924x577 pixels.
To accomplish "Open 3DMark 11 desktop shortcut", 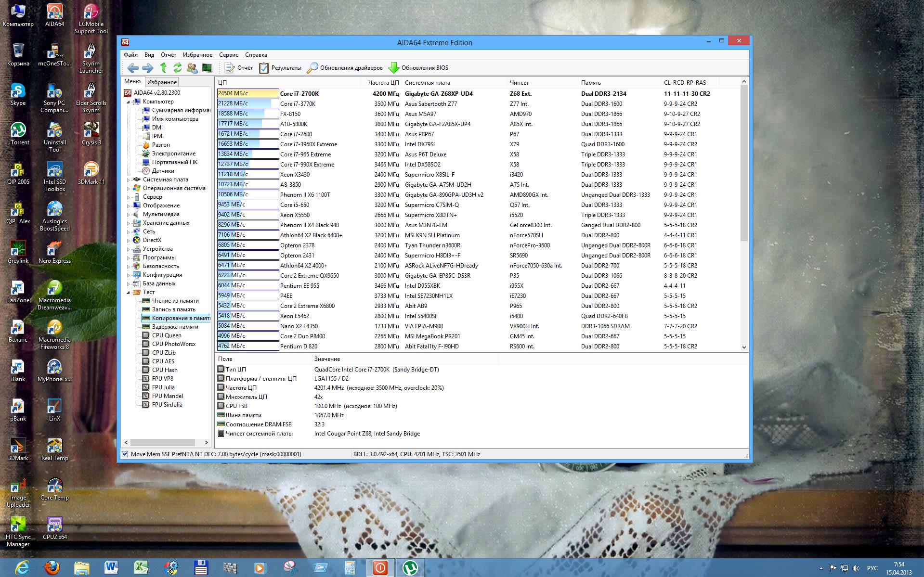I will [x=91, y=173].
